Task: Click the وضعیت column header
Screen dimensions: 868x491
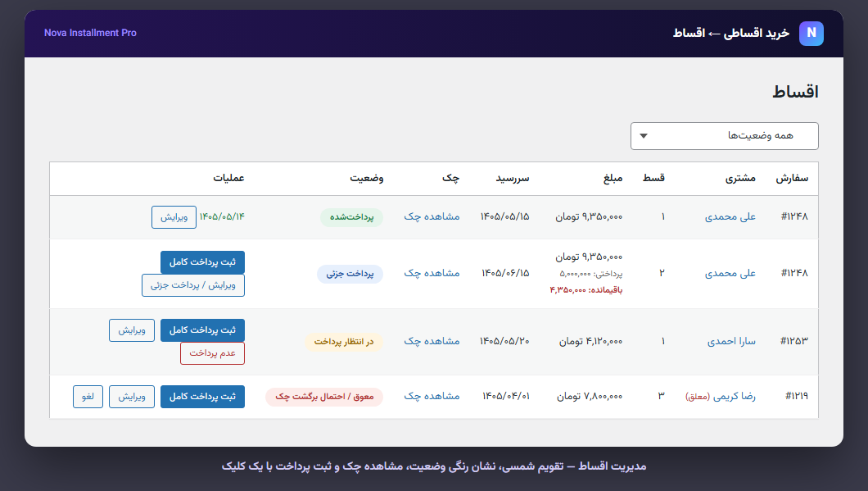Action: pos(367,178)
